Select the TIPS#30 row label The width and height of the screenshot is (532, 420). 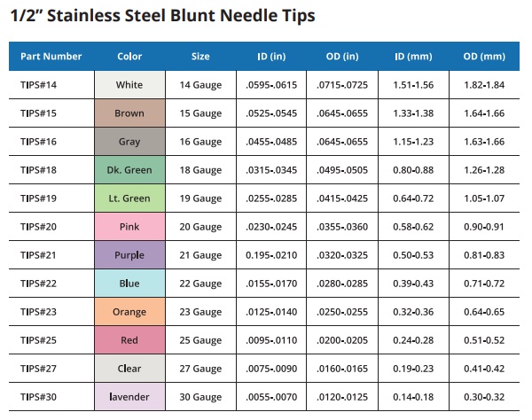38,397
